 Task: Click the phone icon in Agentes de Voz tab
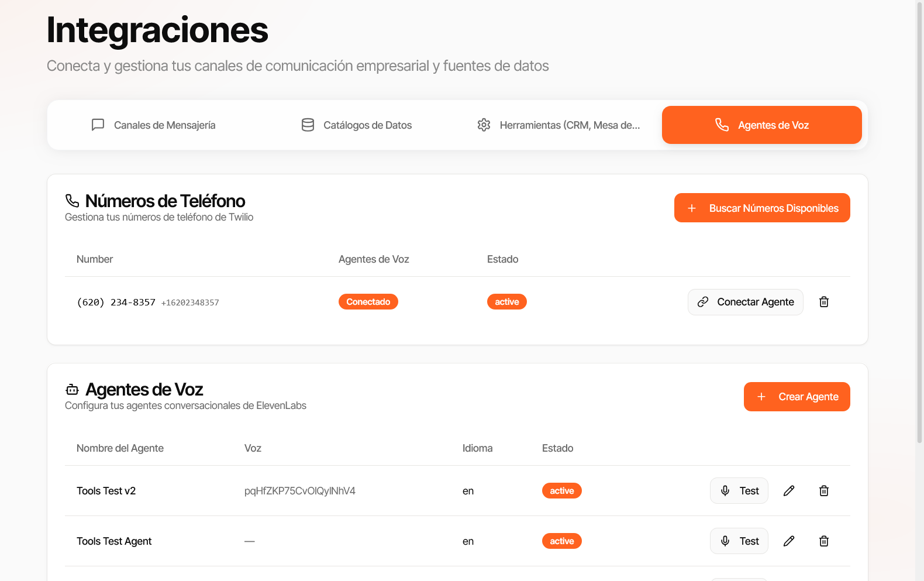pos(722,125)
